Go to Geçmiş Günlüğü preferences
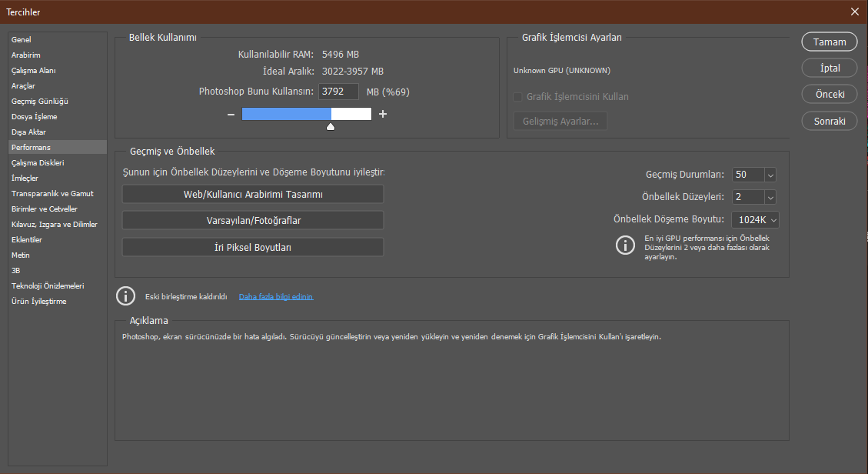This screenshot has height=474, width=868. (58, 102)
